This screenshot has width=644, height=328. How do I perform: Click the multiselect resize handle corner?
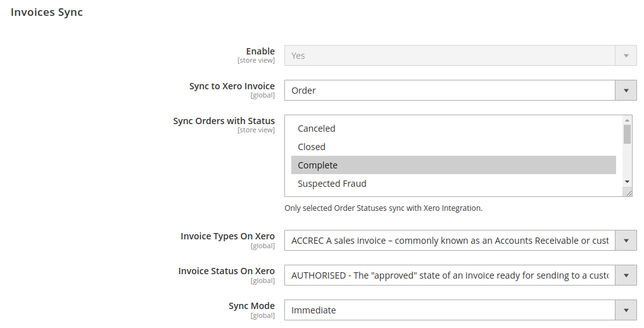click(628, 192)
